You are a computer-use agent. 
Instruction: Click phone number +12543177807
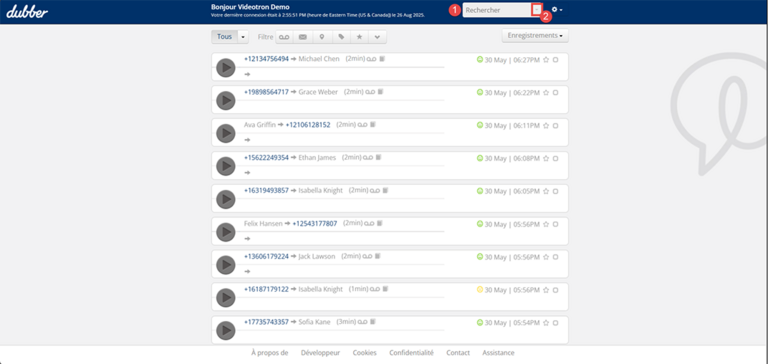coord(314,223)
